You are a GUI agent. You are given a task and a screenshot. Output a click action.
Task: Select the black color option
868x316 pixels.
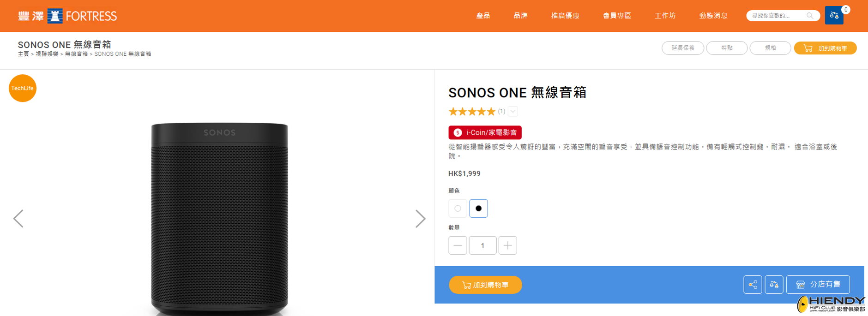[x=478, y=209]
